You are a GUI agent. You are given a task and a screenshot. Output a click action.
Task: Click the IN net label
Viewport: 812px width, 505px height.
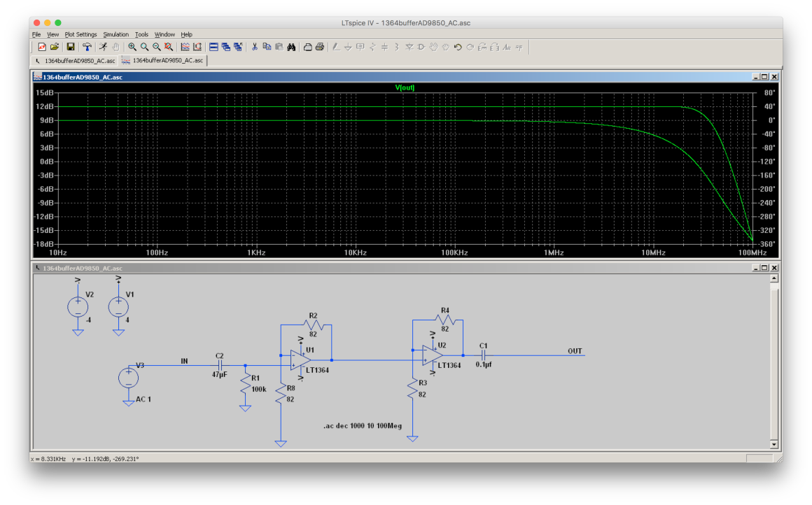(184, 361)
